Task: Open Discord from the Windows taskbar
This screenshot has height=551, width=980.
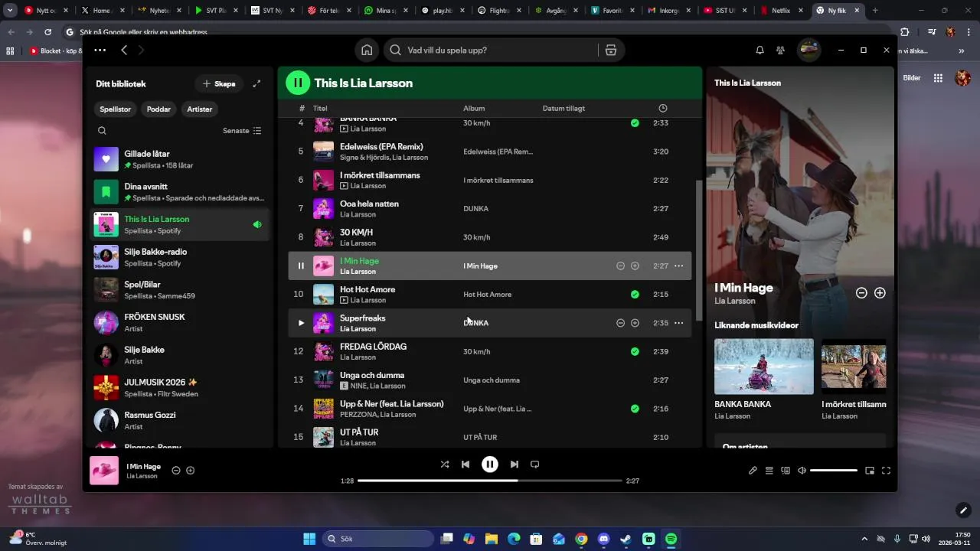Action: (603, 539)
